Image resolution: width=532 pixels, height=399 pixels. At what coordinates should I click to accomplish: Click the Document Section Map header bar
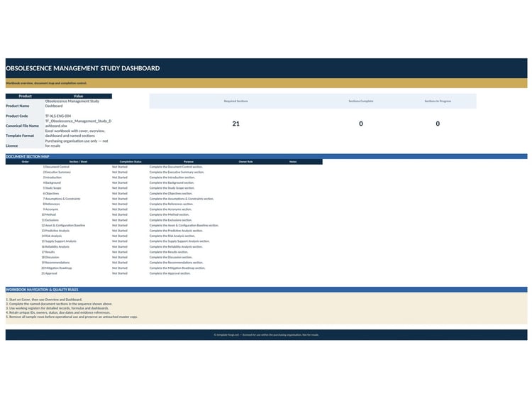(x=266, y=156)
